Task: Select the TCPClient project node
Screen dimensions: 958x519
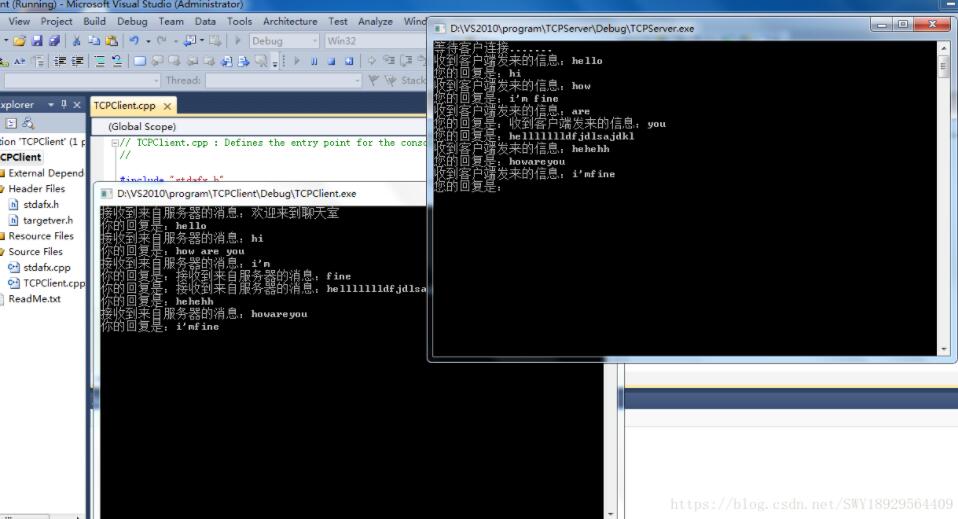Action: click(x=21, y=157)
